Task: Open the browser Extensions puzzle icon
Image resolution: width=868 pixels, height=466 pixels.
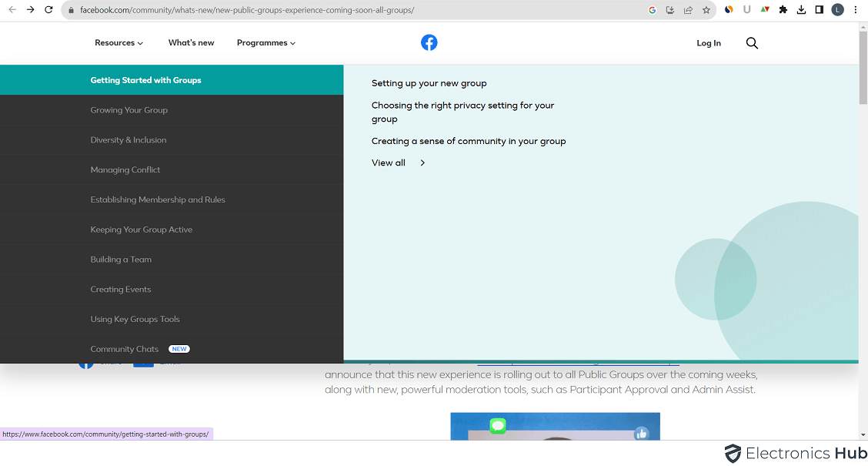Action: 783,10
